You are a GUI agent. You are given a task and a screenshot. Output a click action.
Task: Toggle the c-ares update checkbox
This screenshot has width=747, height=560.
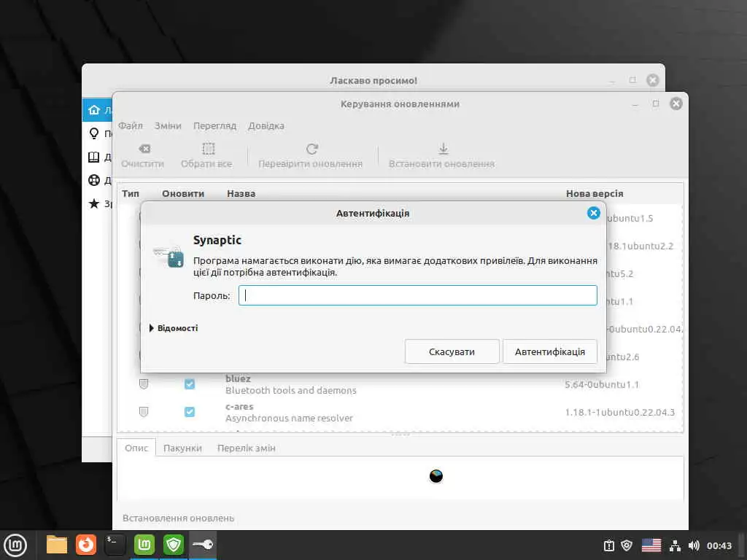tap(190, 411)
